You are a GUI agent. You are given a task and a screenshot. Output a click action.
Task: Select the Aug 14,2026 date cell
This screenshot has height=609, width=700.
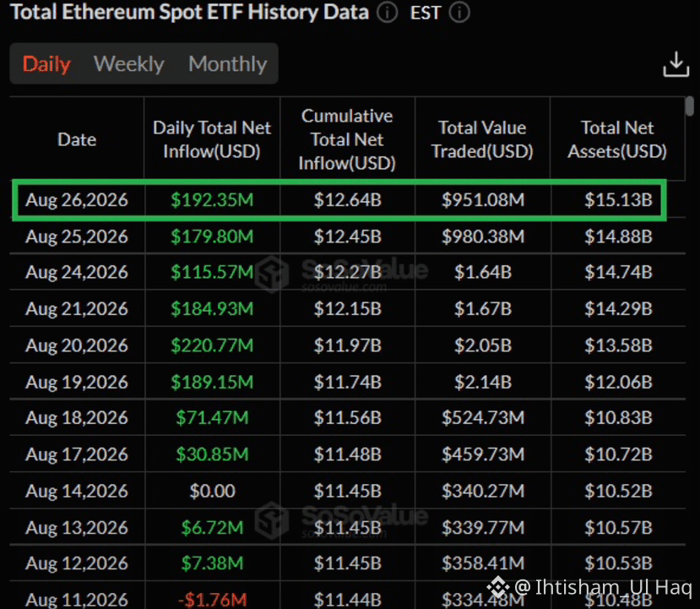pos(77,491)
